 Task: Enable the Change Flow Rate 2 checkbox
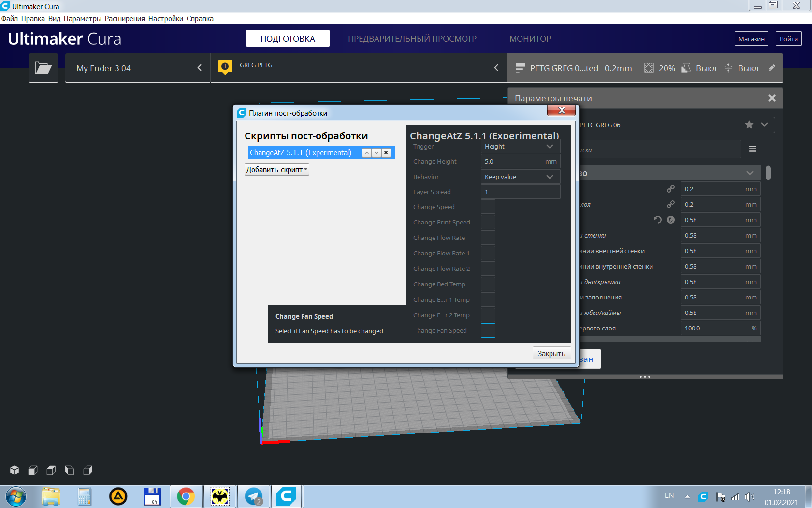point(488,269)
